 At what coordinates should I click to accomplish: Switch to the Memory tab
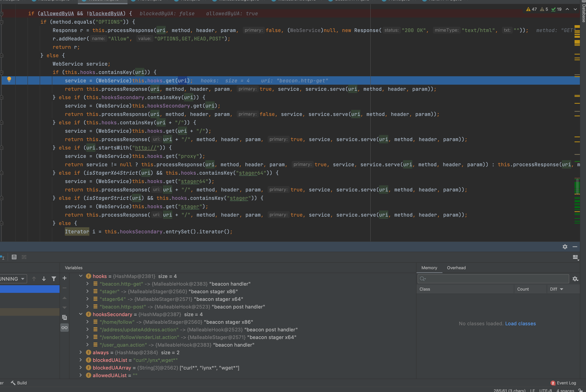[x=429, y=268]
